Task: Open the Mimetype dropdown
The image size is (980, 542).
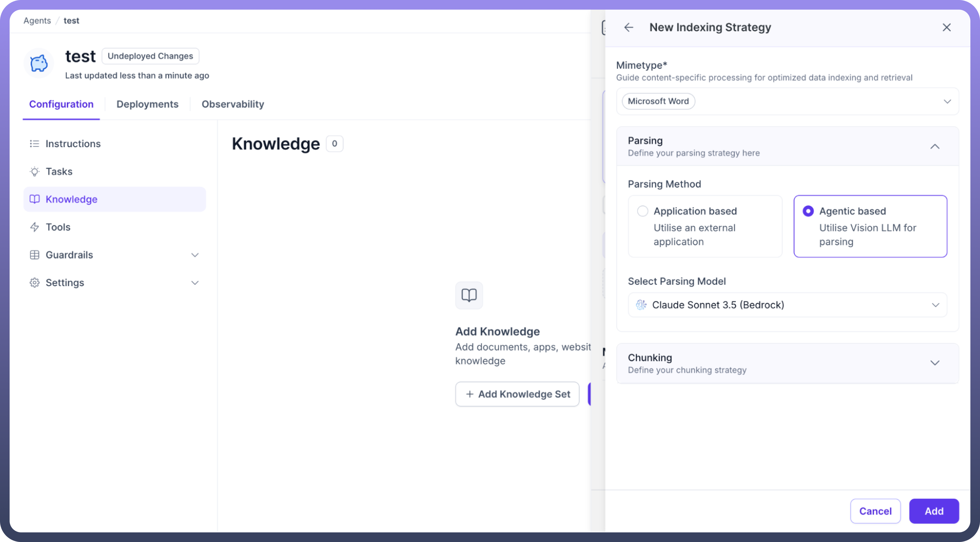Action: point(947,101)
